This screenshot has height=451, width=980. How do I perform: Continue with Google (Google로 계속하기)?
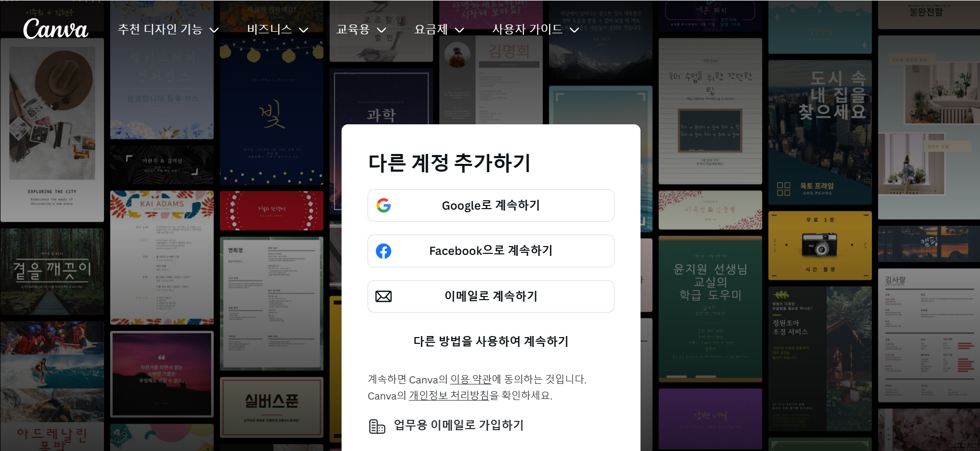coord(491,205)
